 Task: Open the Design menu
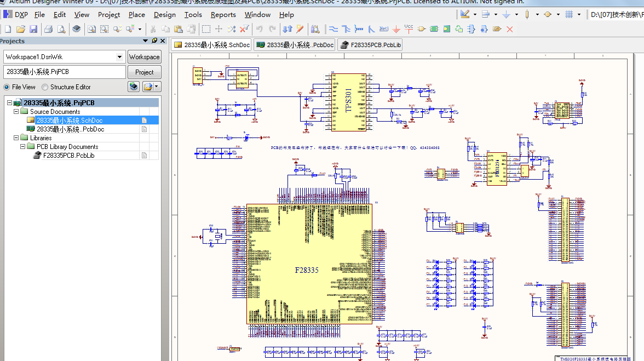(x=165, y=14)
